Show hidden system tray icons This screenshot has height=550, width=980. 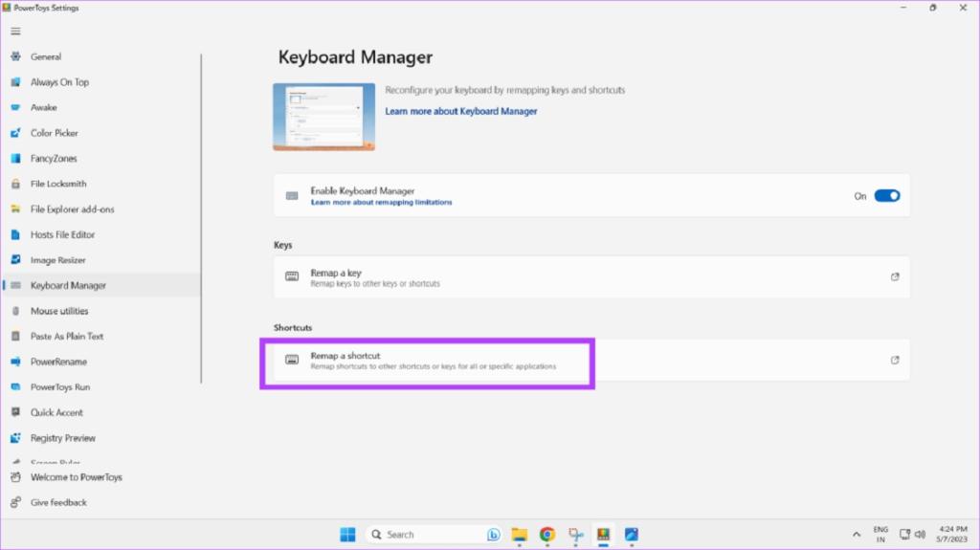pyautogui.click(x=857, y=535)
